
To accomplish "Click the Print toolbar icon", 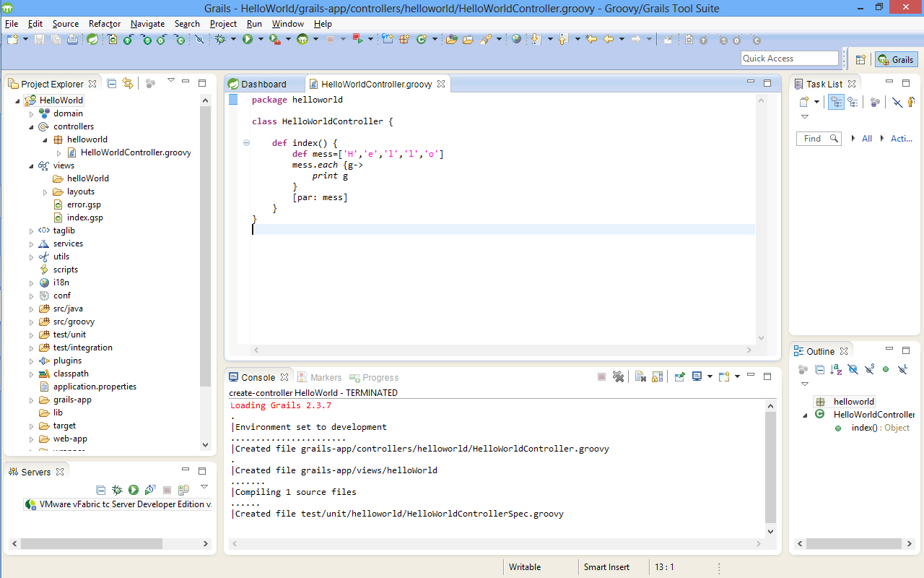I will tap(72, 39).
